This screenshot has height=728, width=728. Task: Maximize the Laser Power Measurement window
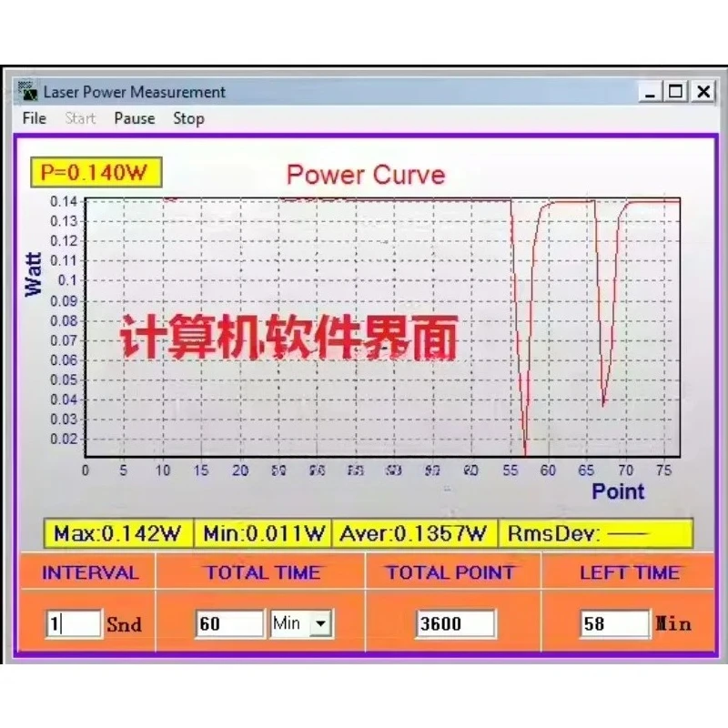pos(675,92)
